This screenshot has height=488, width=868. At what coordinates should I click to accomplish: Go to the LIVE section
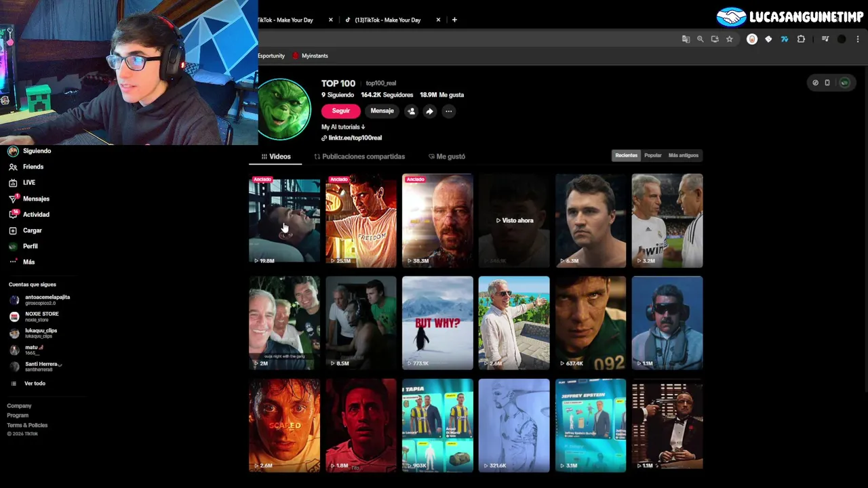click(22, 182)
